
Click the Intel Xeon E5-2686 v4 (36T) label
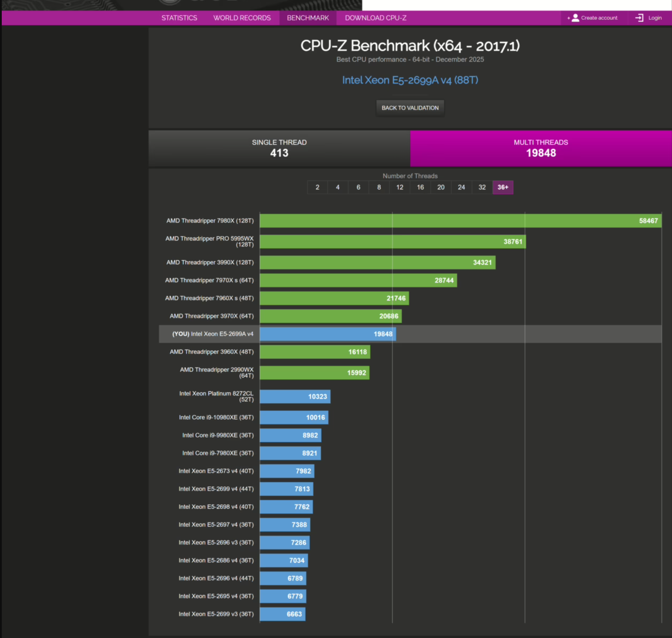click(216, 560)
